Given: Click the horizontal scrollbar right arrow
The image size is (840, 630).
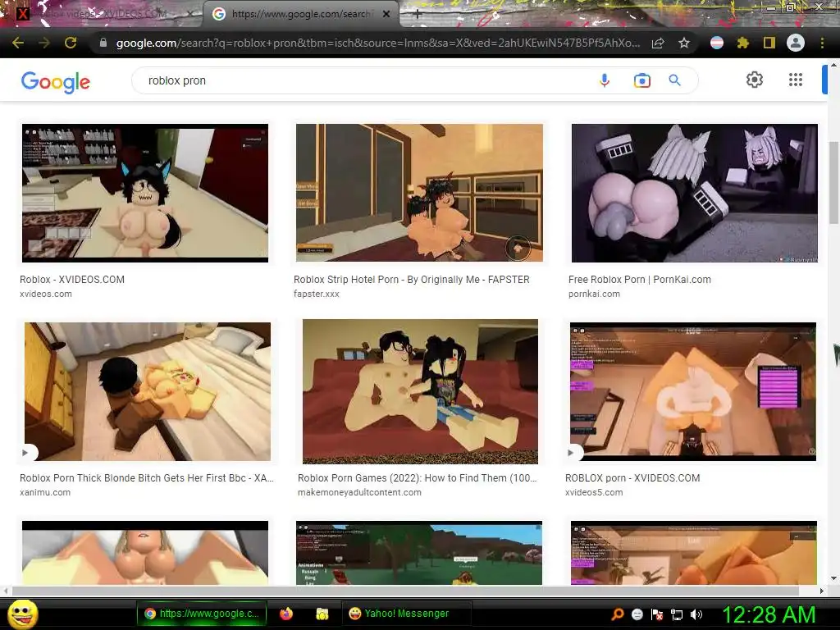Looking at the screenshot, I should 822,591.
